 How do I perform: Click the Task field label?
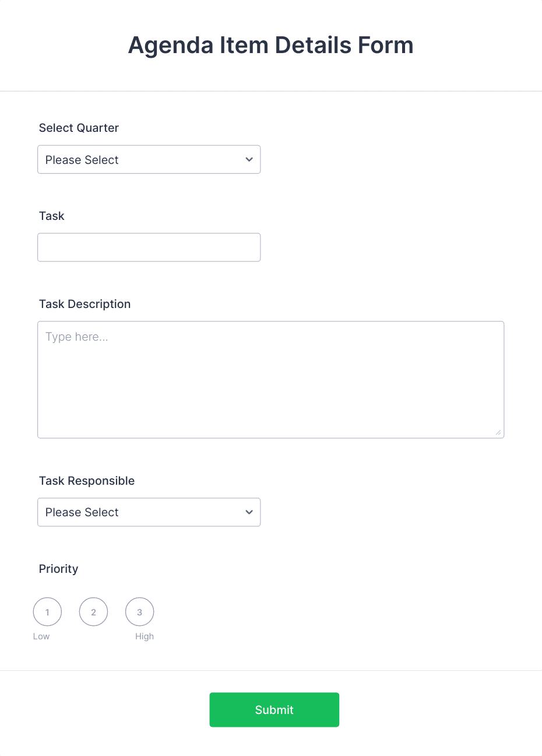tap(51, 216)
